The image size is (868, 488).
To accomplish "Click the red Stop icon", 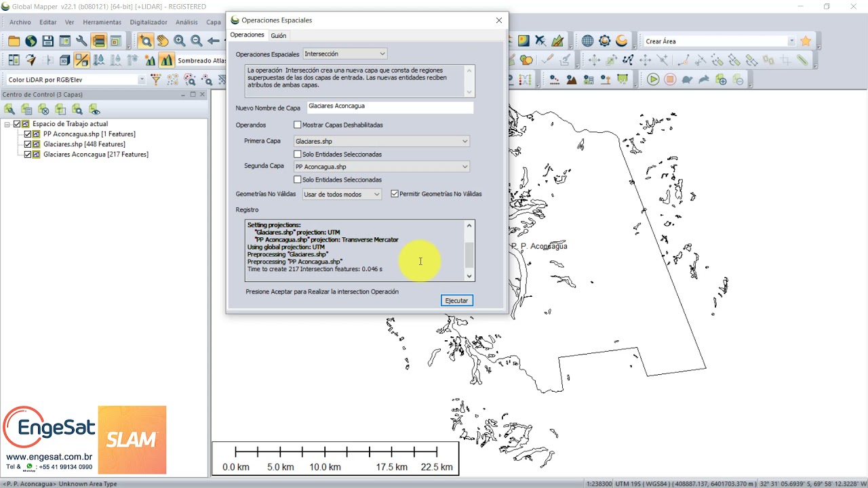I will (x=670, y=80).
